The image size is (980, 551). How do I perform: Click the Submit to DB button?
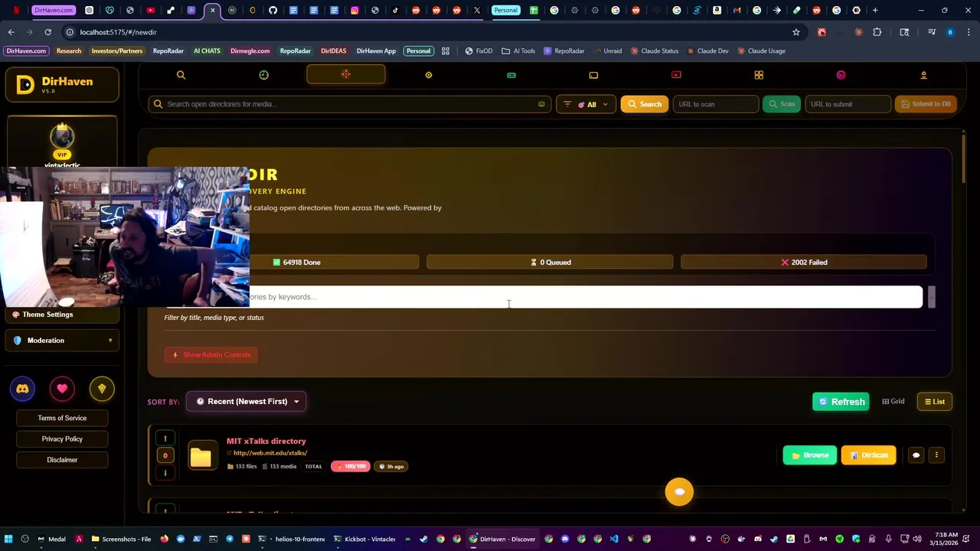926,104
